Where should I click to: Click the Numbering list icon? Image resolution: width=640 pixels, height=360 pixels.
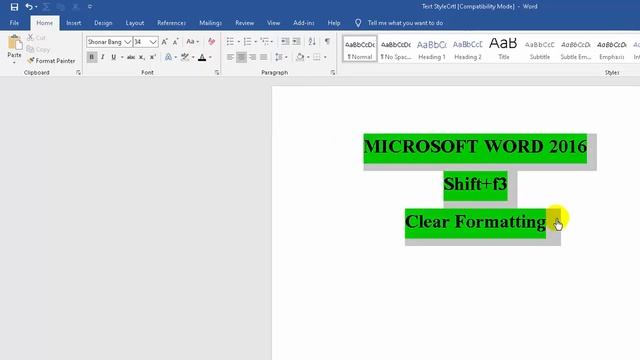click(247, 42)
